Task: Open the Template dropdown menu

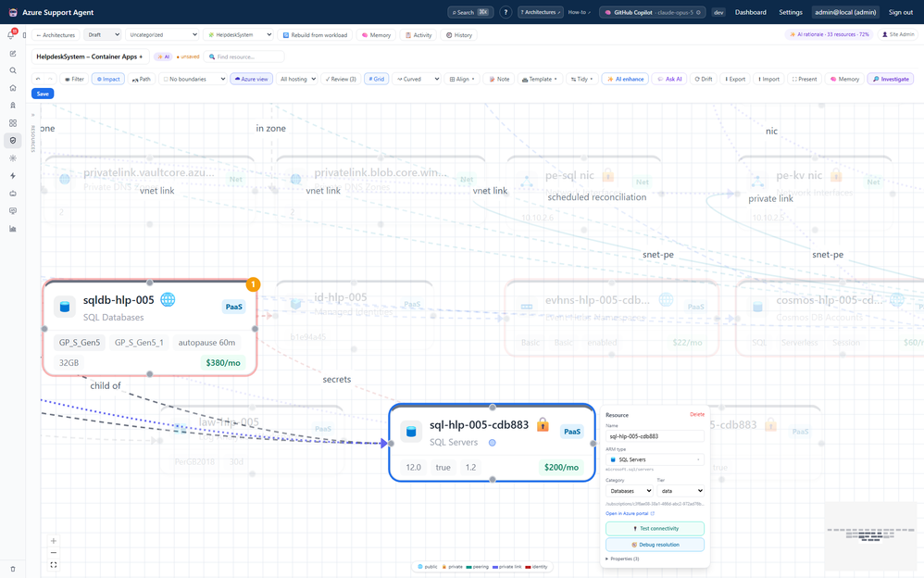Action: pyautogui.click(x=539, y=79)
